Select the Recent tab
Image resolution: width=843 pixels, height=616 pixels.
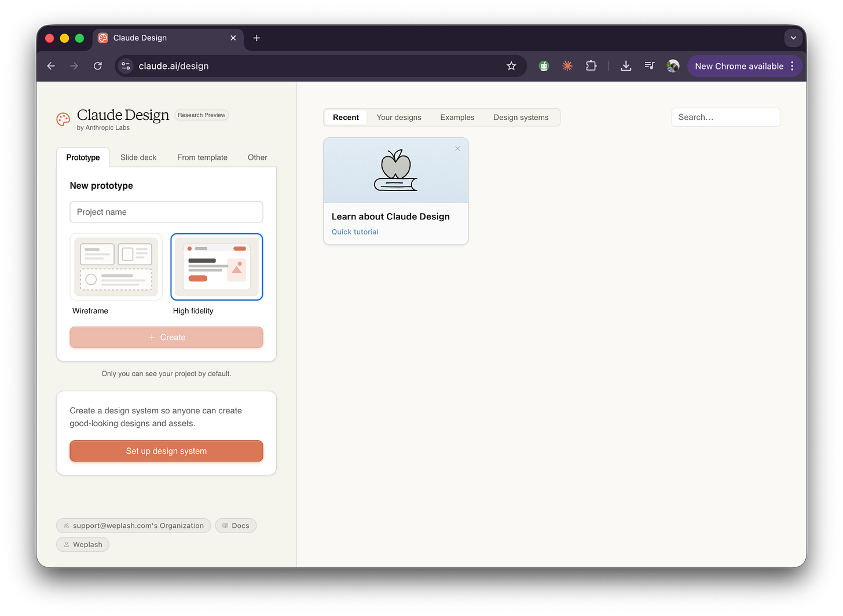click(346, 118)
